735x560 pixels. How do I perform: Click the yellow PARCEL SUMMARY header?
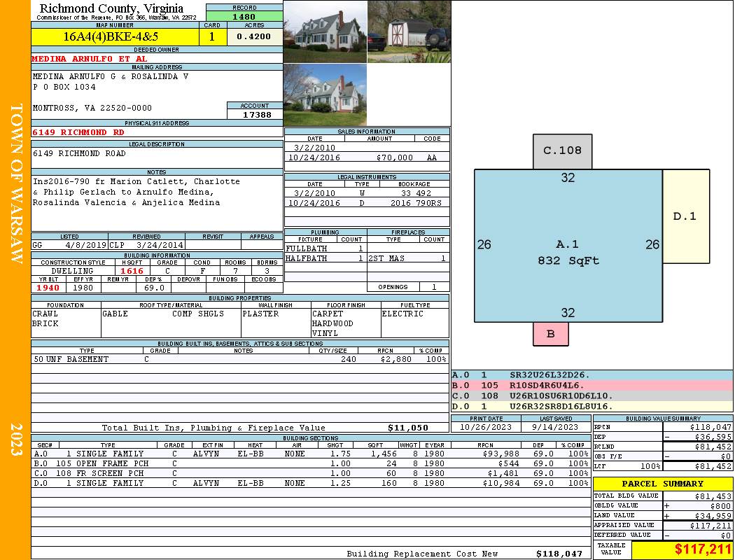coord(662,484)
